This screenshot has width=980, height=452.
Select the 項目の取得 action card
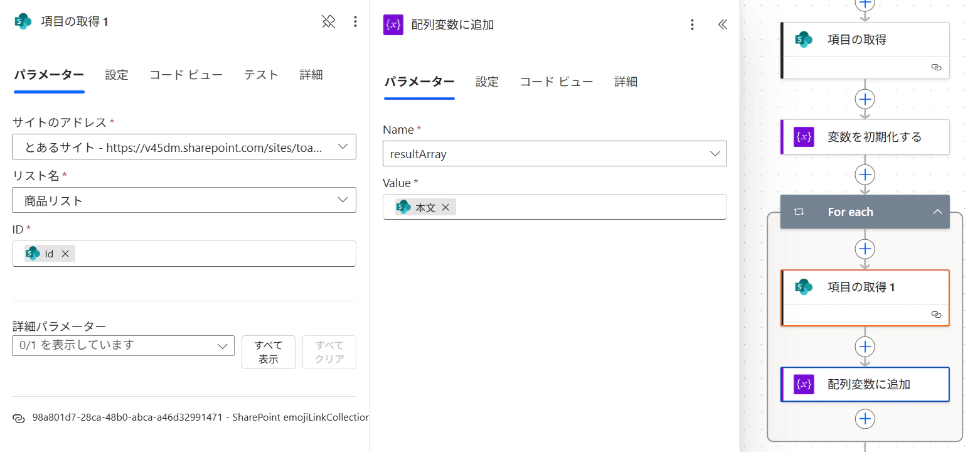[865, 50]
